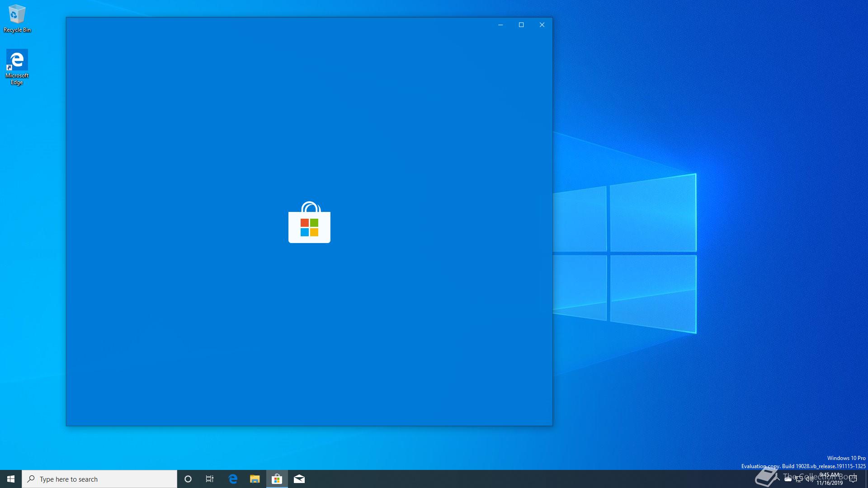This screenshot has height=488, width=868.
Task: Open the Recycle Bin desktop icon
Action: 17,19
